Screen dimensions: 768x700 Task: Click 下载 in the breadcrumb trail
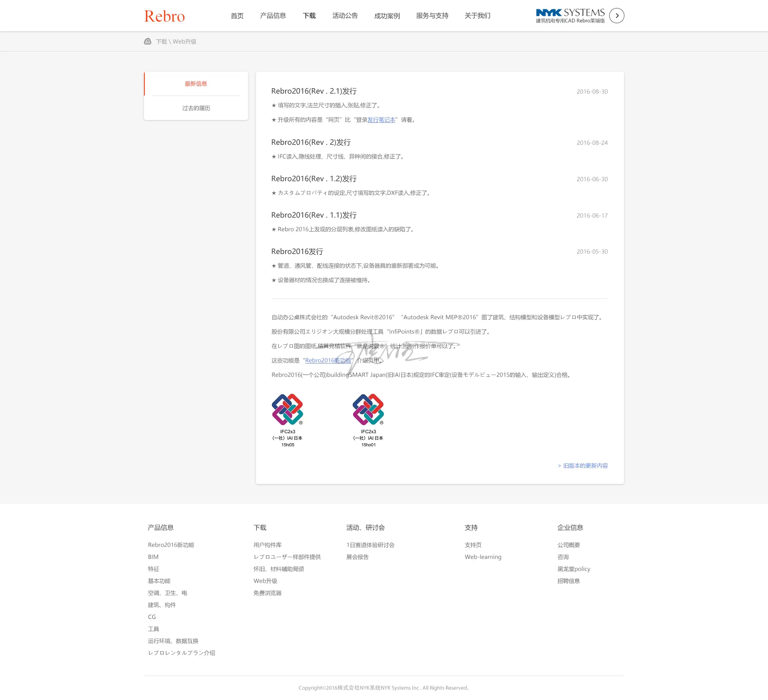pyautogui.click(x=161, y=42)
